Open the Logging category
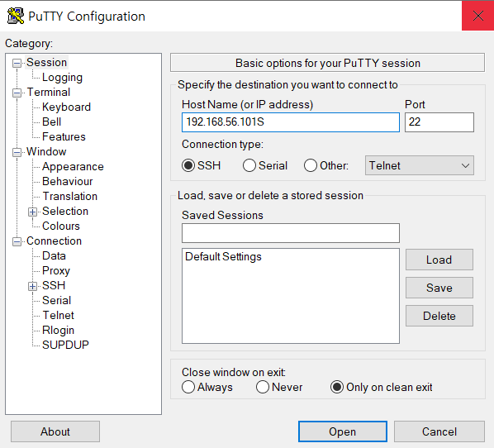The image size is (494, 448). [62, 77]
